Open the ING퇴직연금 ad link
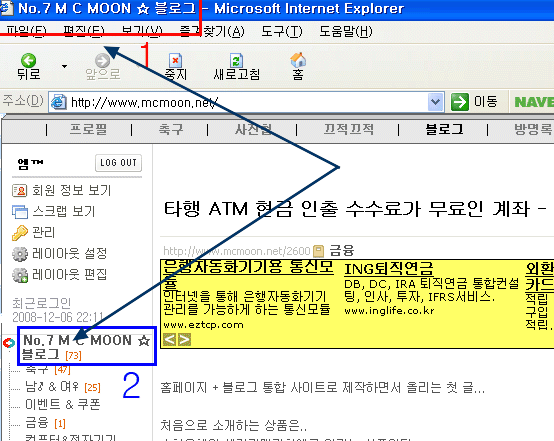Screen dimensions: 554x441 tap(388, 269)
